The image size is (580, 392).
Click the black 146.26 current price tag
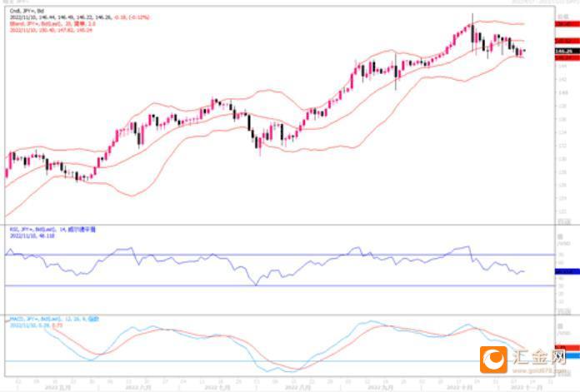567,51
